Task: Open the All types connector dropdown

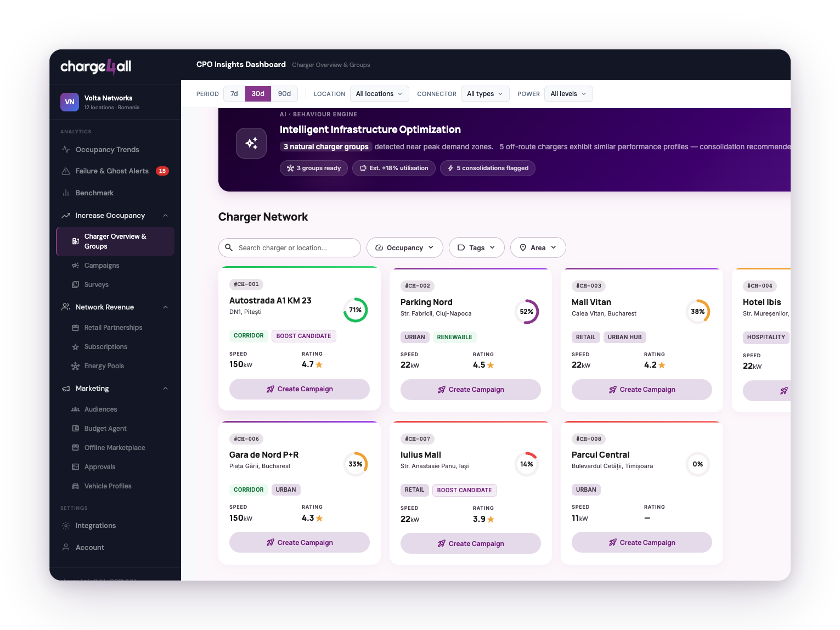Action: coord(485,94)
